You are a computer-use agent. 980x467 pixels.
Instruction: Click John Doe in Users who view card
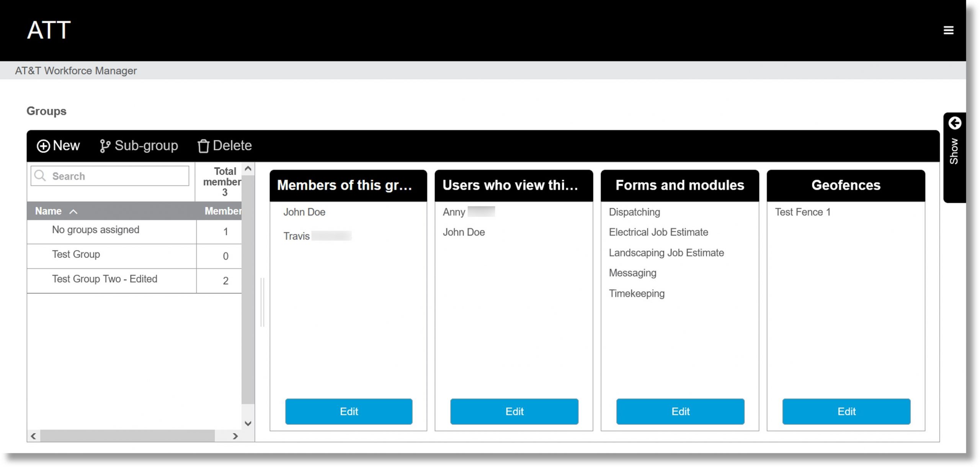(x=464, y=232)
